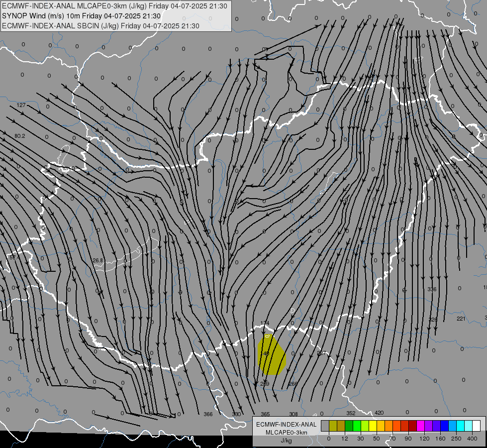
Task: Select the pure yellow legend swatch
Action: 373,426
